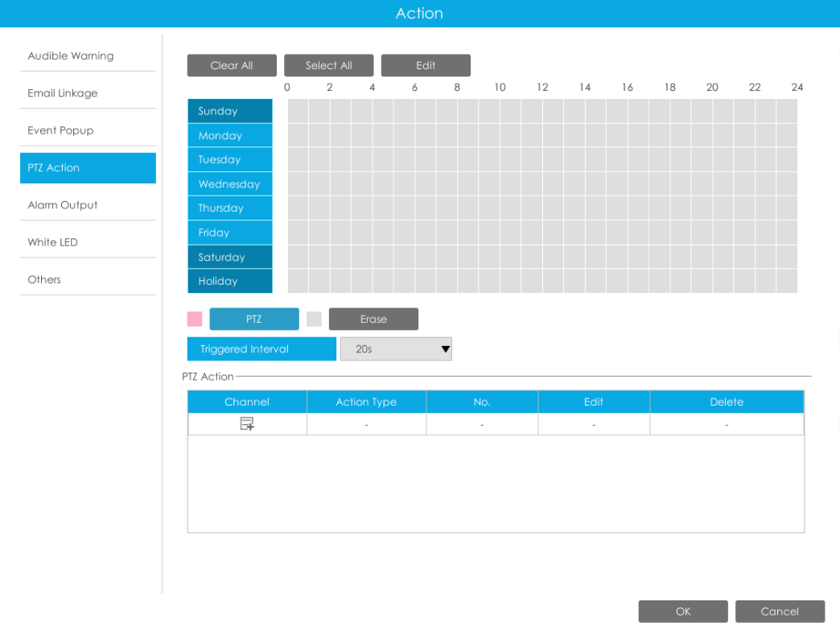Activate the Erase mode button
The image size is (840, 635).
(x=373, y=319)
